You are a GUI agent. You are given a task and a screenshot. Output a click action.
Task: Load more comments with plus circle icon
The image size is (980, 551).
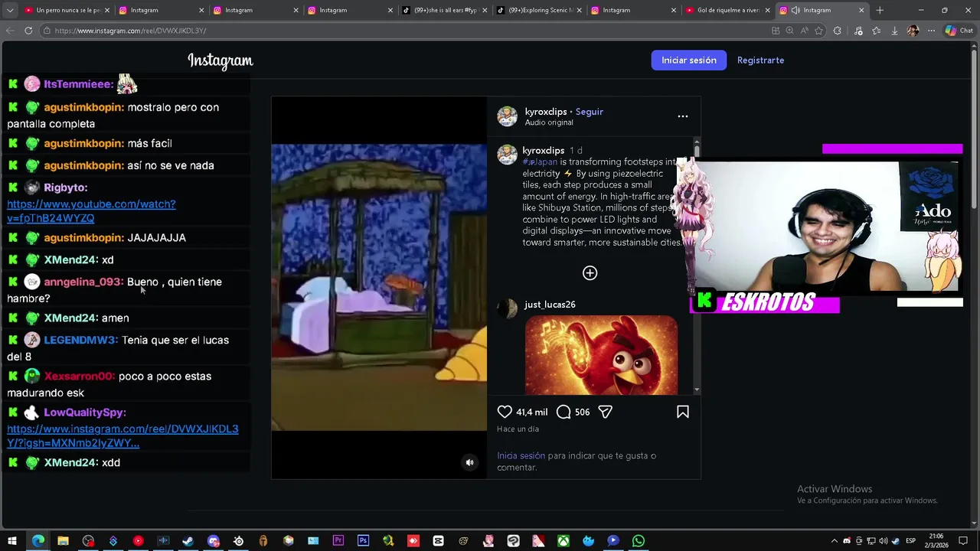pos(590,273)
